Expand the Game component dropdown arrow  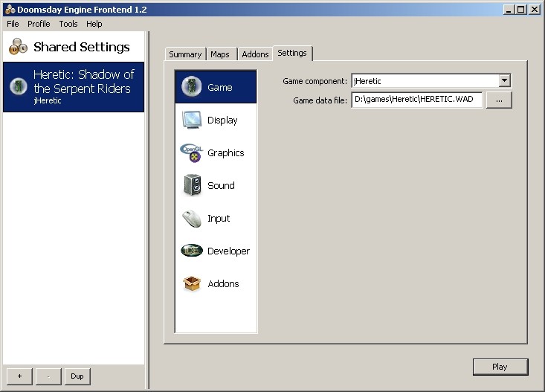pos(505,80)
